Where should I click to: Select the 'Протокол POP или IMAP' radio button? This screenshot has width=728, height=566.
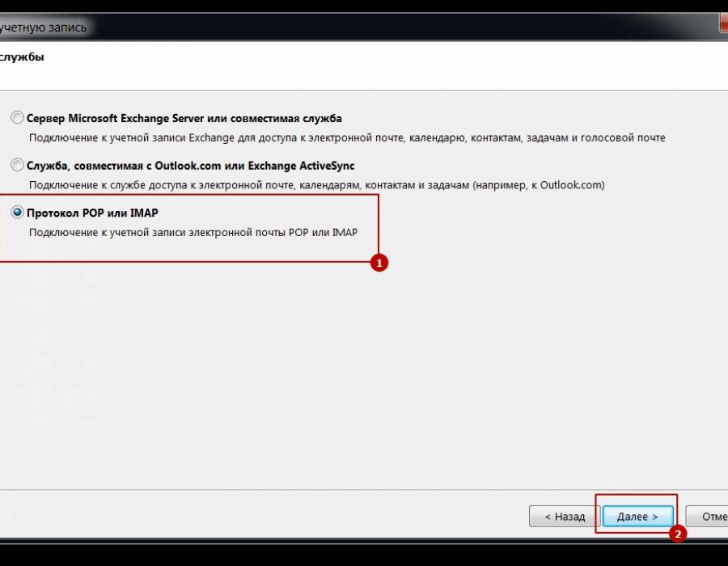pyautogui.click(x=17, y=212)
